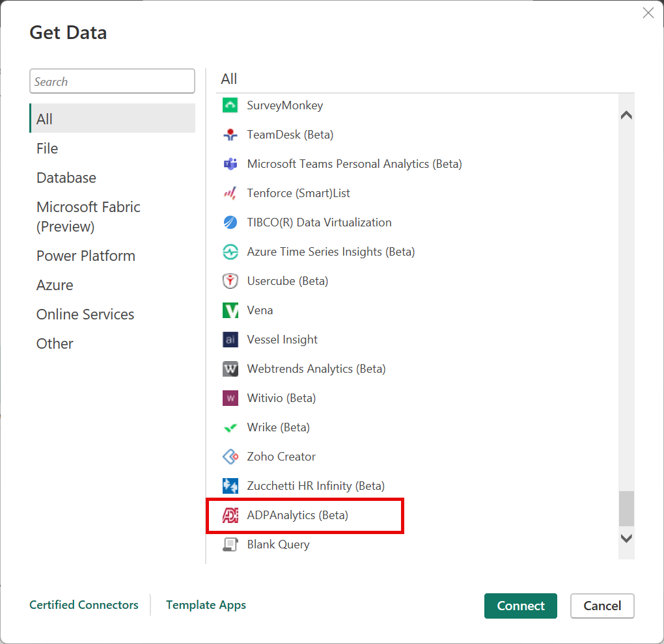
Task: Select Vessel Insight text entry
Action: pyautogui.click(x=282, y=340)
